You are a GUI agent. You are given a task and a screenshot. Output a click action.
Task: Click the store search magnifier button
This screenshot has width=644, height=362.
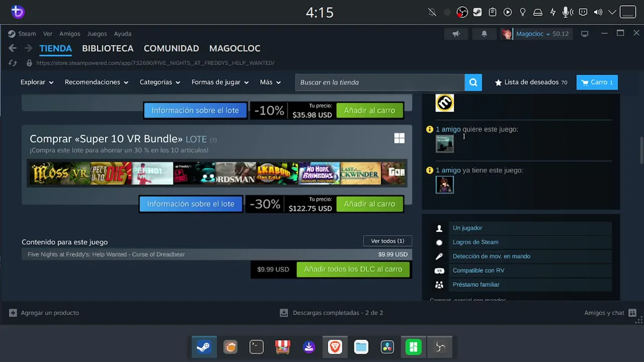coord(473,82)
